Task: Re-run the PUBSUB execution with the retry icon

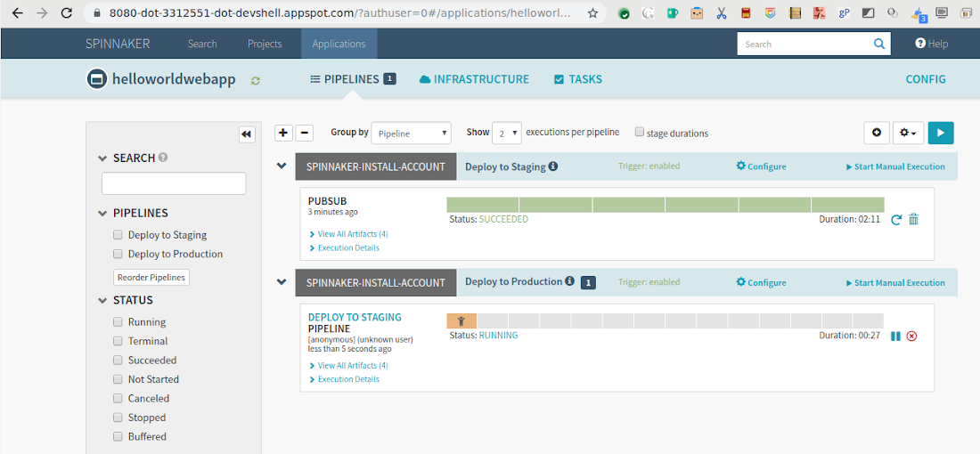Action: 895,219
